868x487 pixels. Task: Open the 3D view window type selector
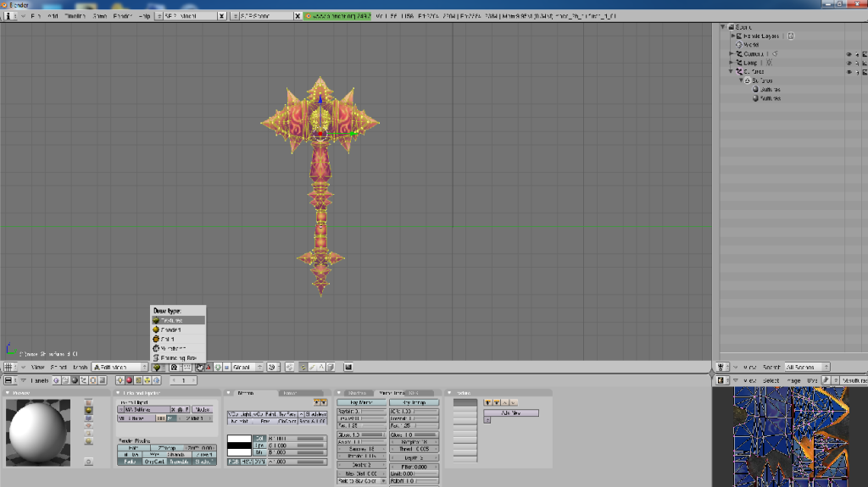point(8,367)
